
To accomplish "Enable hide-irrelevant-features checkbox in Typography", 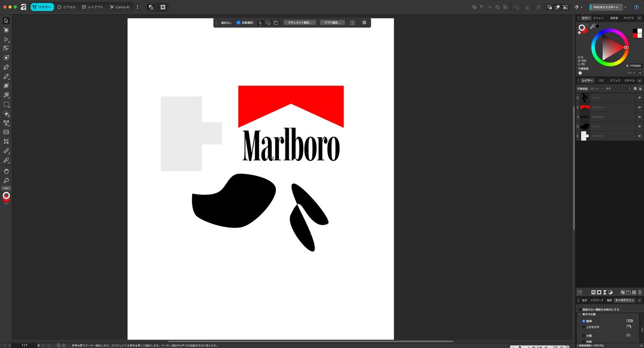I will 579,309.
